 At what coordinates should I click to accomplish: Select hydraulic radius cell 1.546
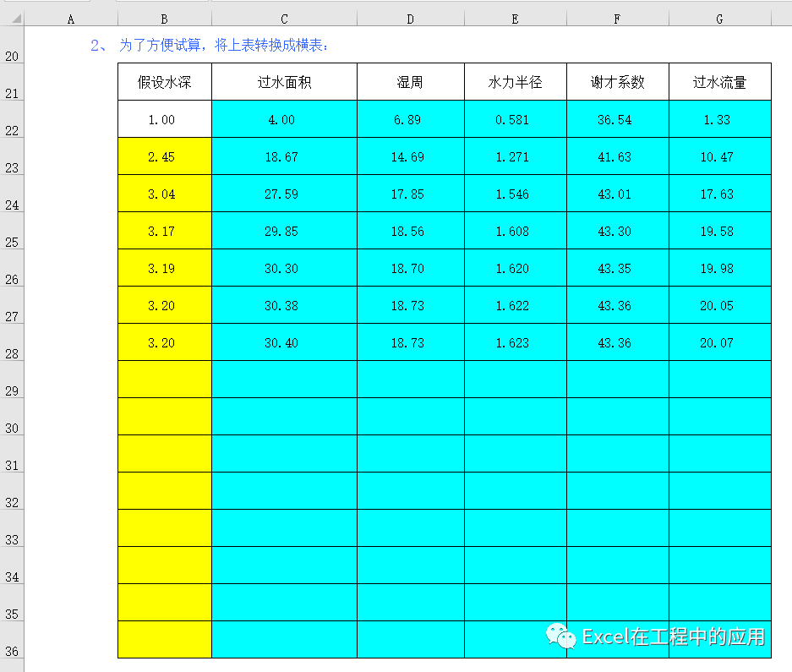[x=516, y=194]
